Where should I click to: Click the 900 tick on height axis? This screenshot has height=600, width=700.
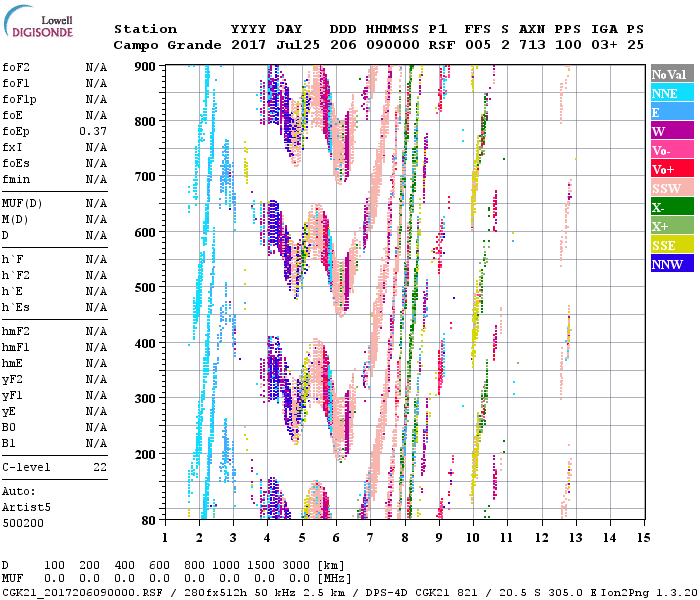(x=146, y=66)
